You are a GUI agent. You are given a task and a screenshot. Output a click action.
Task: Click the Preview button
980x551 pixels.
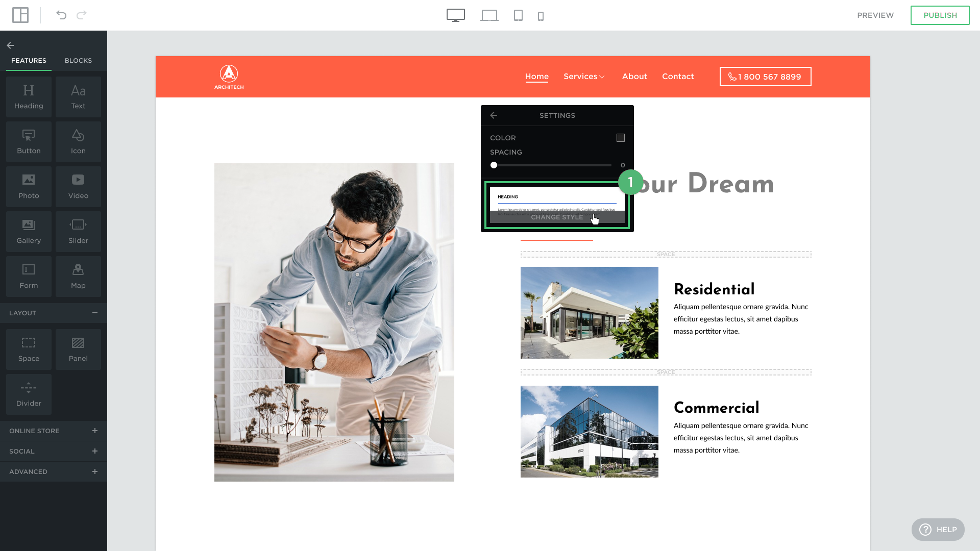point(875,15)
